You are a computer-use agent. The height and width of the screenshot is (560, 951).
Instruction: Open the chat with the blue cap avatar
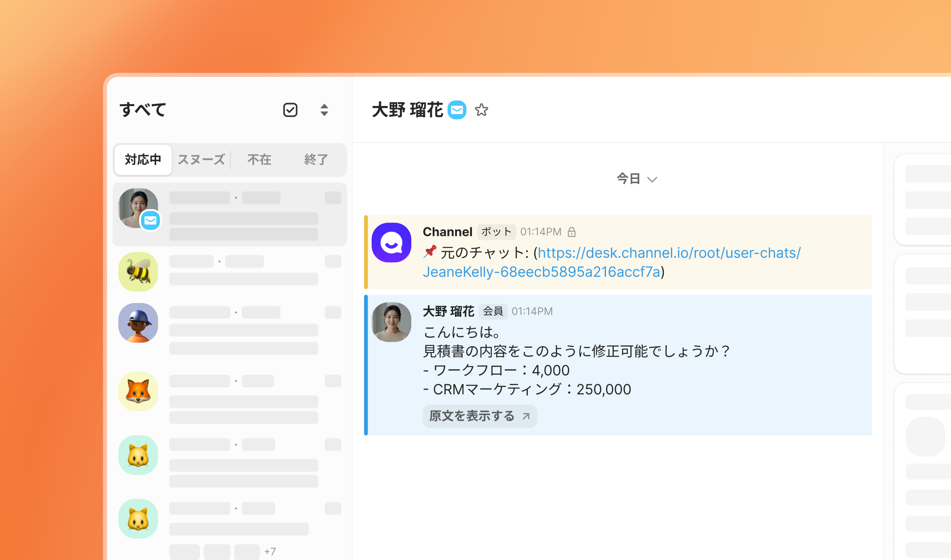point(230,329)
